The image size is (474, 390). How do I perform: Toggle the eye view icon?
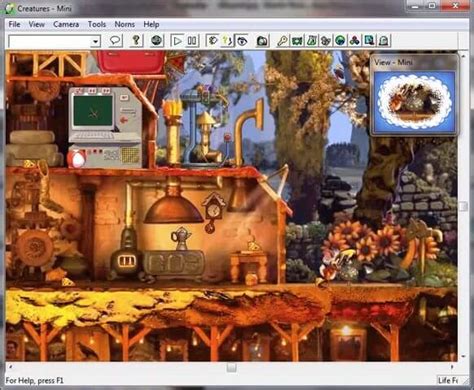(242, 41)
